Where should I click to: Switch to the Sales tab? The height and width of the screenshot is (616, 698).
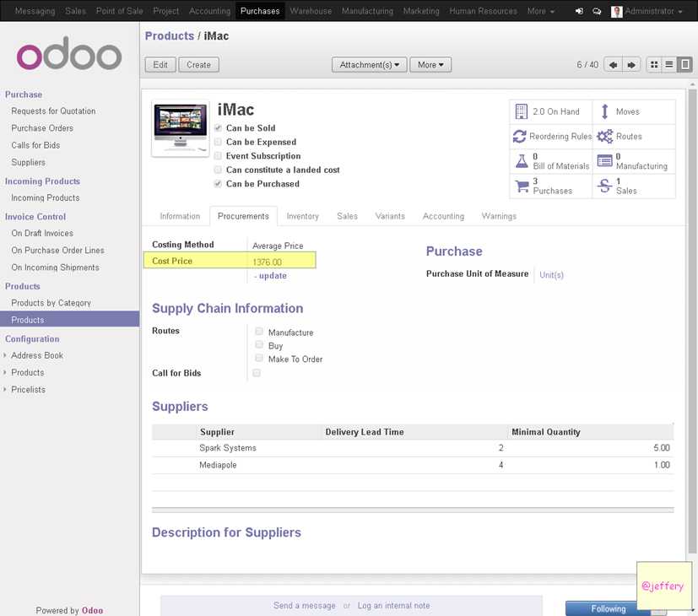coord(347,216)
